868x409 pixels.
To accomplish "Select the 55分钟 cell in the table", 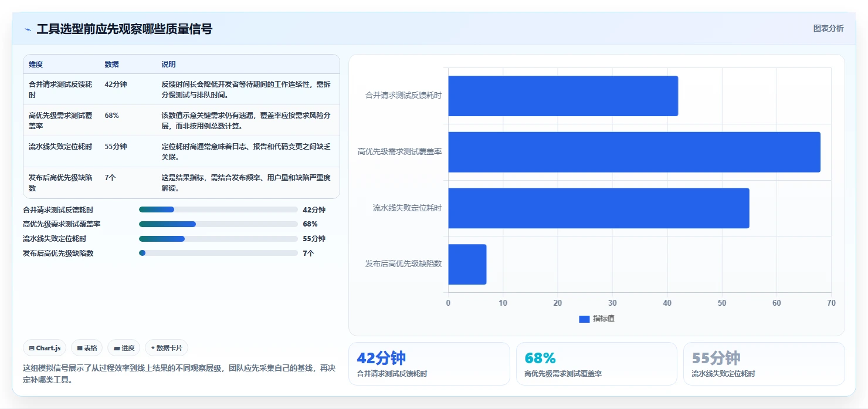I will [116, 147].
